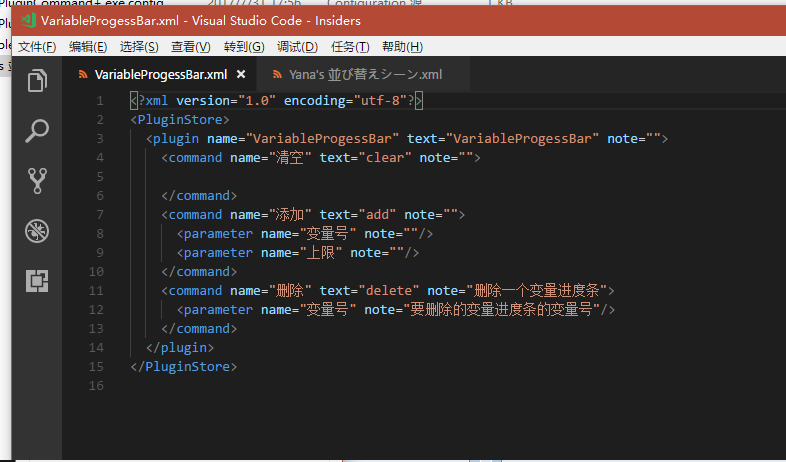786x462 pixels.
Task: Open the Debug view in activity bar
Action: point(37,231)
